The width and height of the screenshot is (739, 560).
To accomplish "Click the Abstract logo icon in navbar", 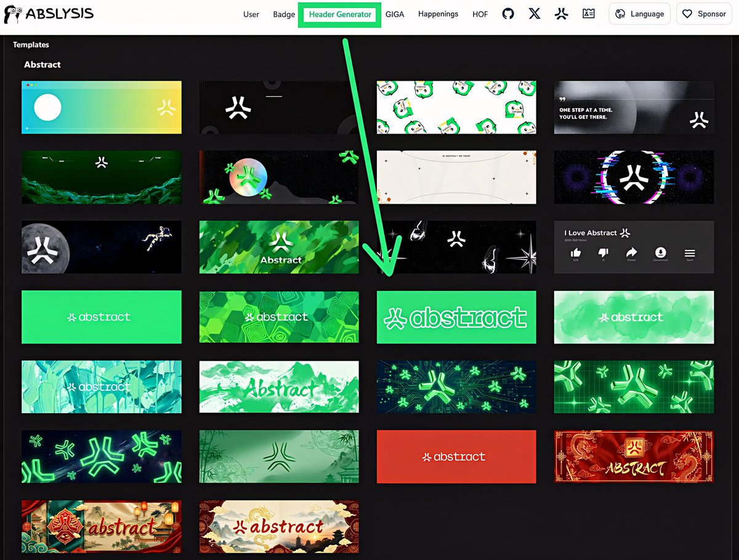I will pos(561,14).
